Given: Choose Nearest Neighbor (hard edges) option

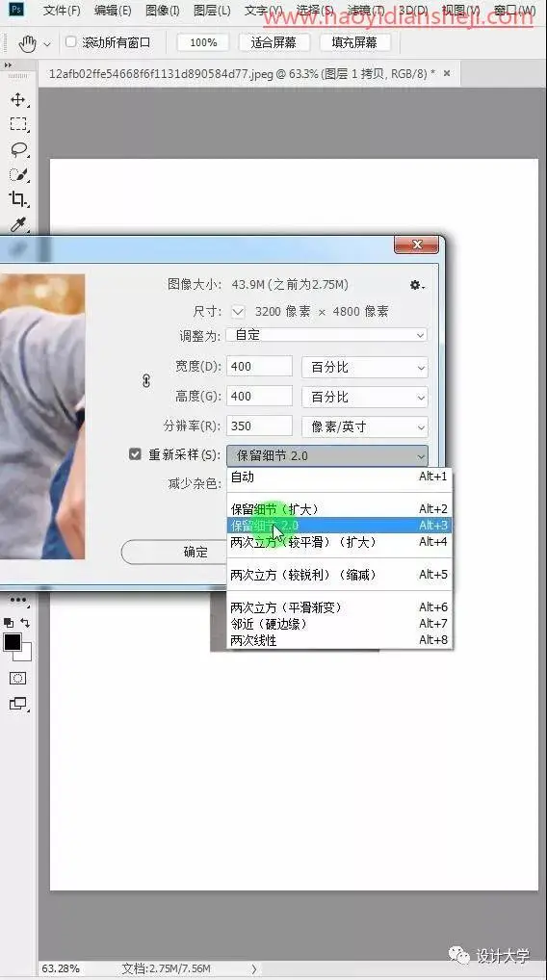Looking at the screenshot, I should click(x=339, y=624).
